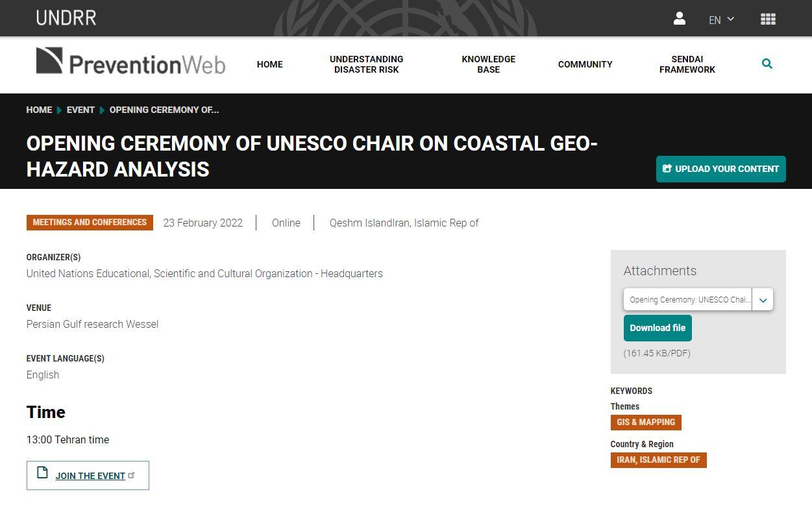Screen dimensions: 812x505
Task: Open the attachment selection combo box
Action: click(x=689, y=299)
